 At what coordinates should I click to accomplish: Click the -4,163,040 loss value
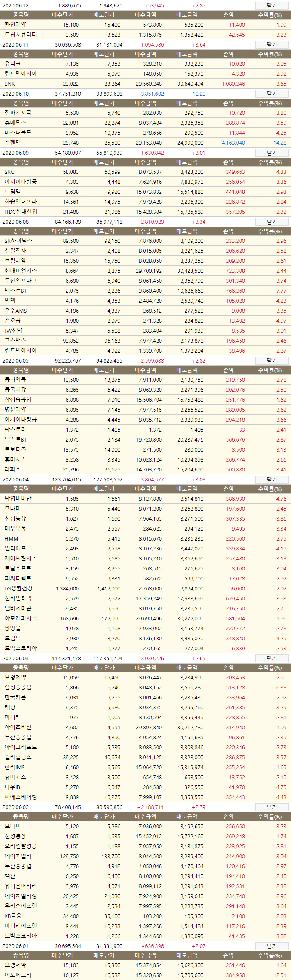point(232,143)
